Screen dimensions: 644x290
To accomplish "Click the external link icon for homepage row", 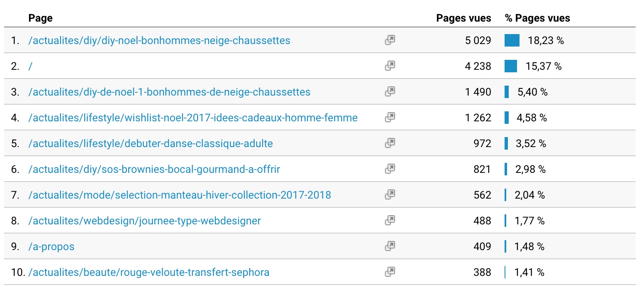I will [x=390, y=66].
